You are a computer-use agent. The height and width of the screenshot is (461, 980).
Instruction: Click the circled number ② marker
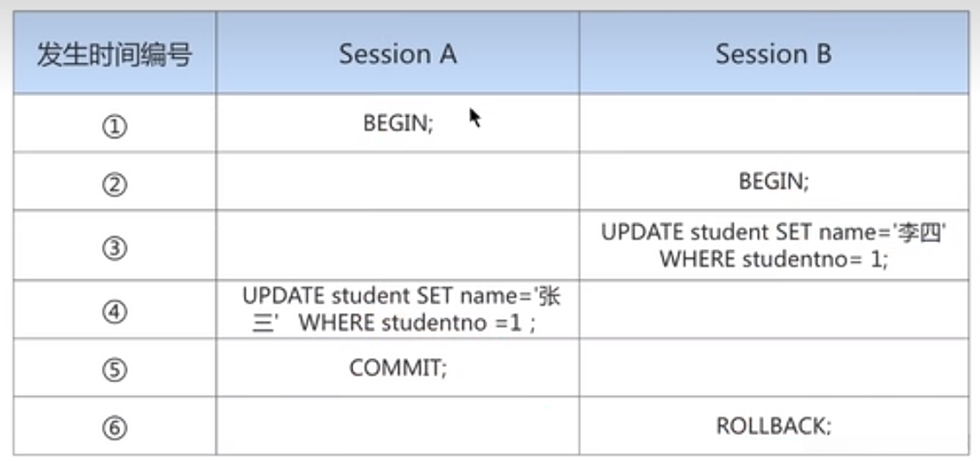tap(114, 184)
